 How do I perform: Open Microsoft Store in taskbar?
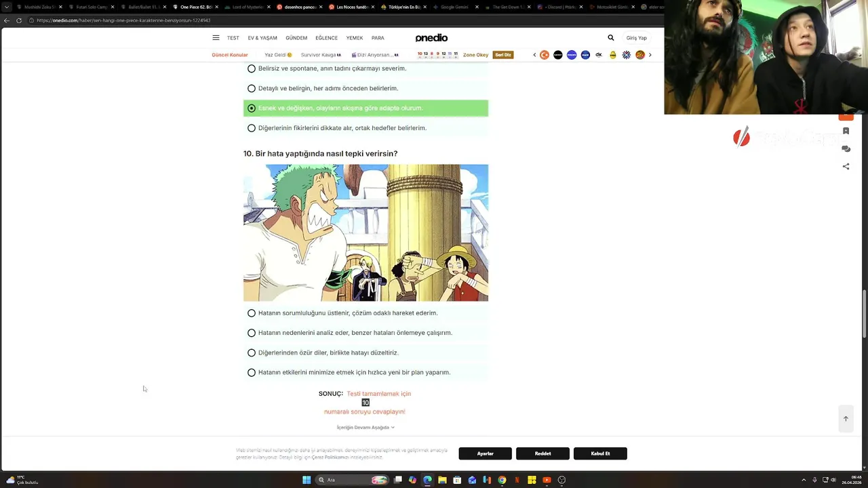click(457, 480)
